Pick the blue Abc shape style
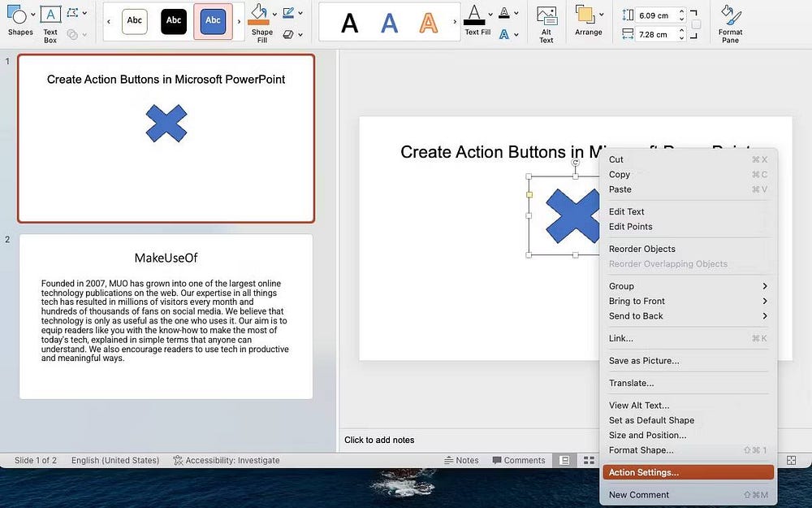The image size is (812, 508). [x=213, y=20]
